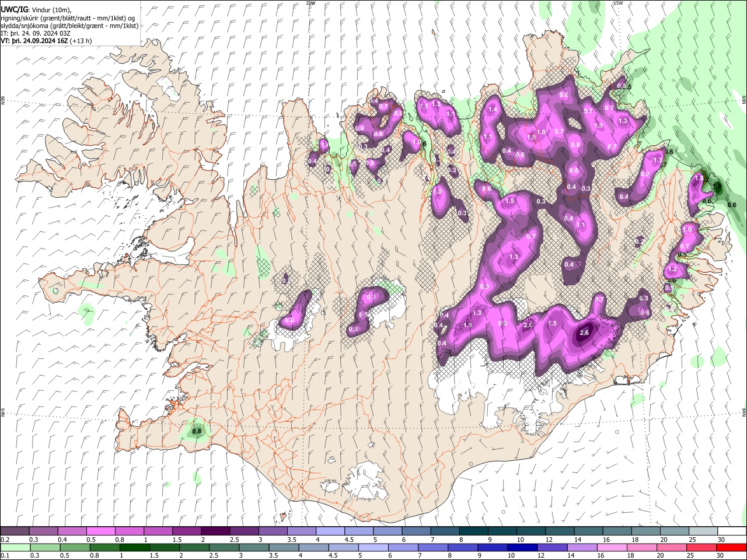Click the top-row legend swatch starting at 6

coord(416,531)
